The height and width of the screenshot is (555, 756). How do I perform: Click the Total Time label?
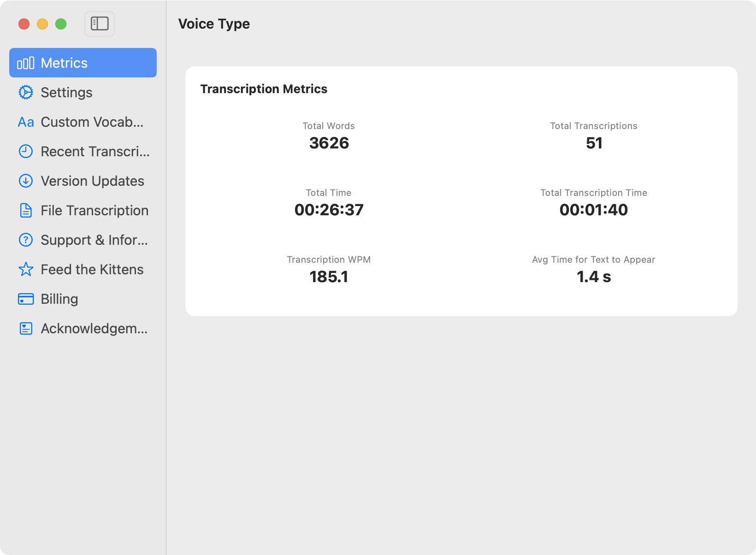coord(329,193)
